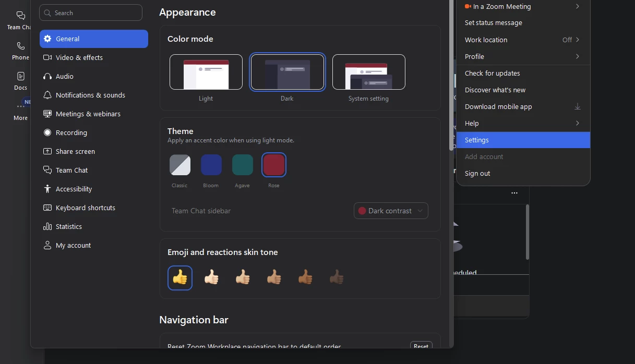The width and height of the screenshot is (635, 364).
Task: Open My account settings
Action: point(94,245)
